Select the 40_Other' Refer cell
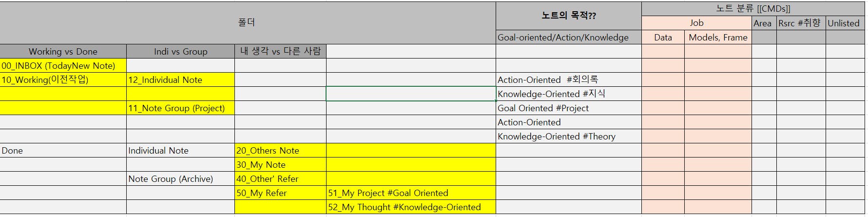The height and width of the screenshot is (217, 868). pyautogui.click(x=280, y=179)
